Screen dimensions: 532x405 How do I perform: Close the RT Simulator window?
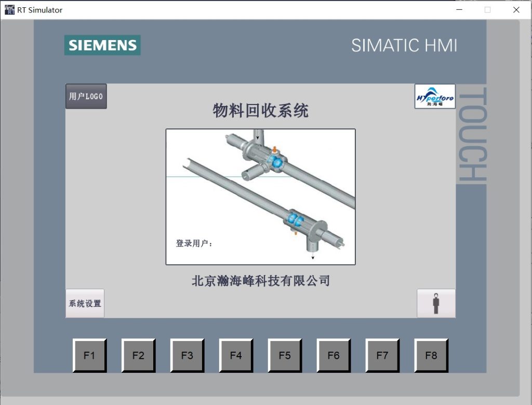click(x=516, y=10)
